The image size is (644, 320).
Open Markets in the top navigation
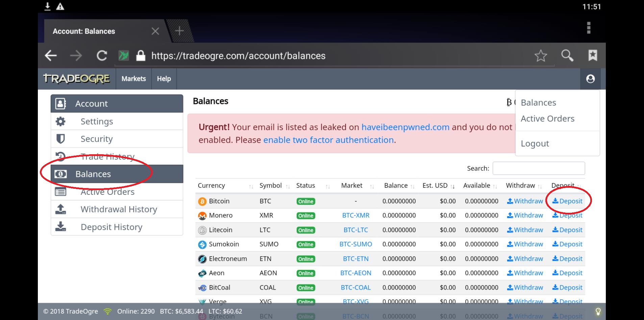(133, 79)
